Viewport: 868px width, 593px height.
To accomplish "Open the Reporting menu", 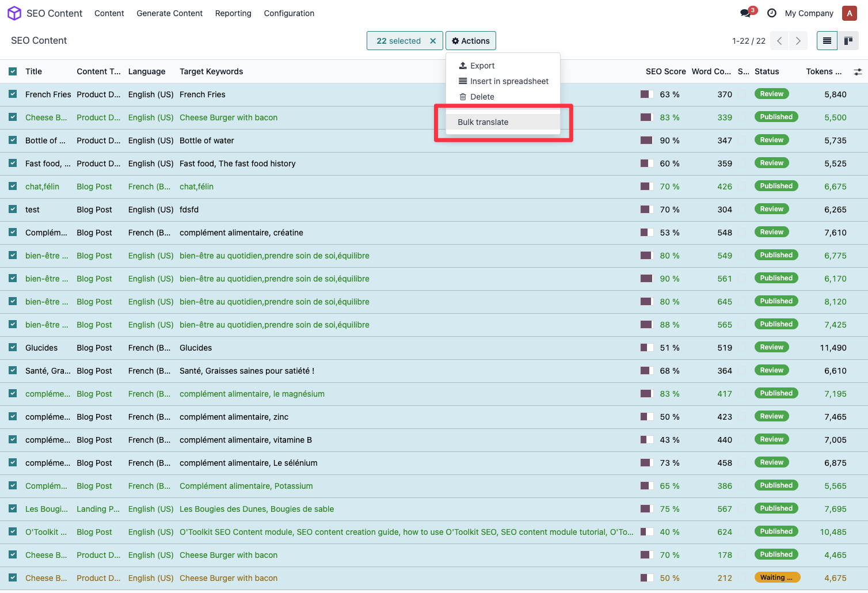I will click(233, 13).
